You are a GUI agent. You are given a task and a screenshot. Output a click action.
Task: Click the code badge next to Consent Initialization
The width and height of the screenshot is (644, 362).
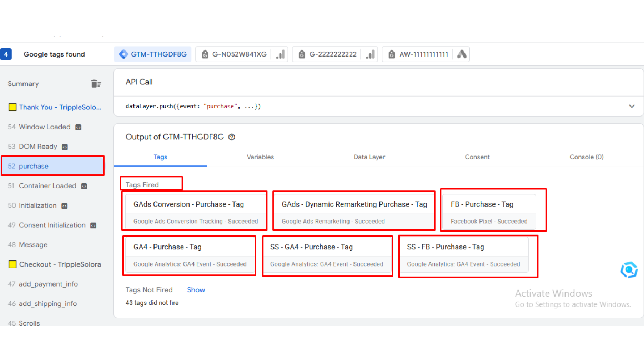point(93,225)
